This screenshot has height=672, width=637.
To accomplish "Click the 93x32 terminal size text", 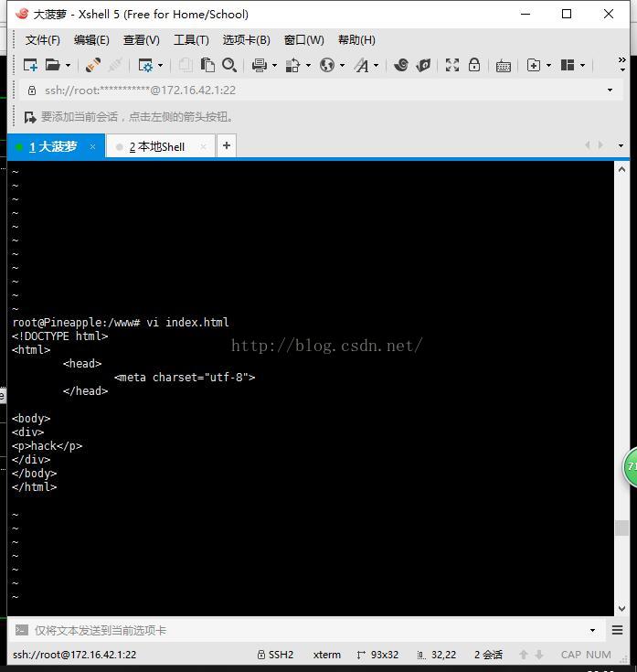I will (385, 655).
